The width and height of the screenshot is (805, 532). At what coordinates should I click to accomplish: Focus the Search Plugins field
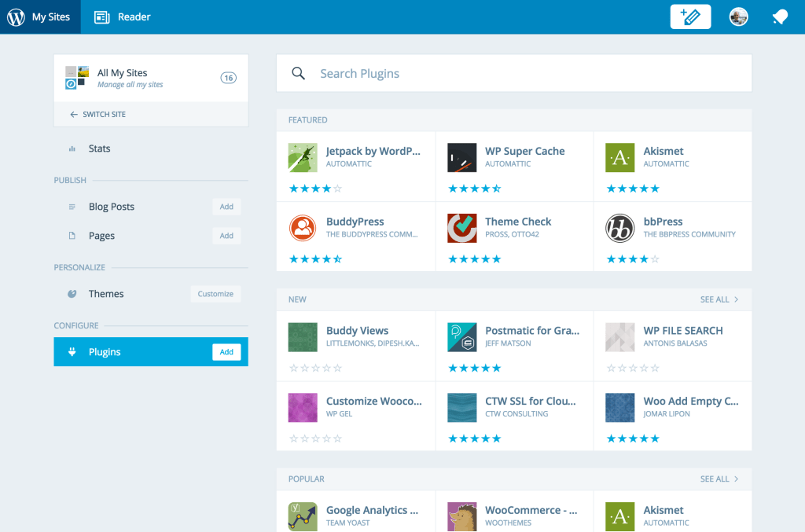point(514,73)
